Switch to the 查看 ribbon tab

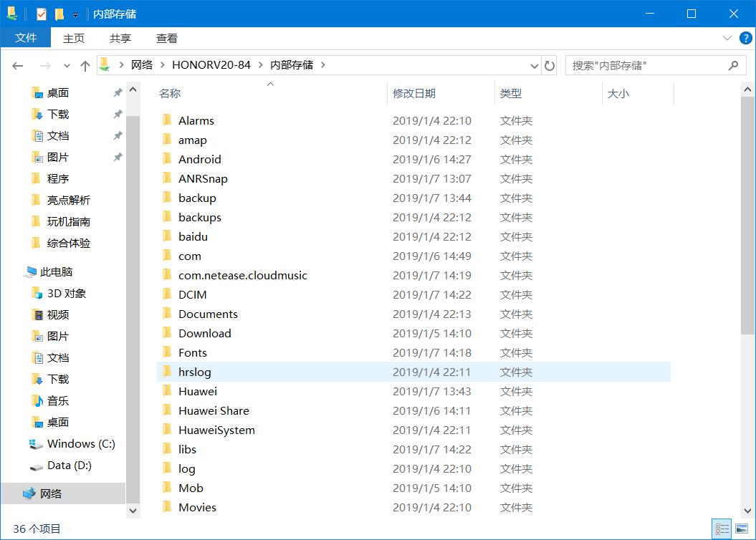pyautogui.click(x=166, y=38)
